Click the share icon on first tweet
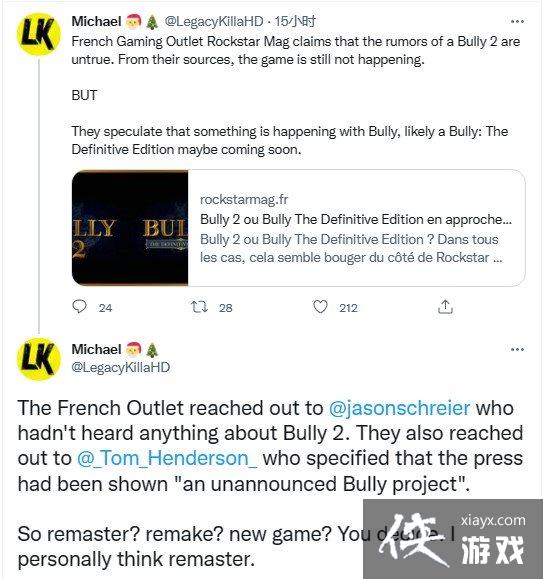Screen dimensions: 543x579 click(445, 307)
